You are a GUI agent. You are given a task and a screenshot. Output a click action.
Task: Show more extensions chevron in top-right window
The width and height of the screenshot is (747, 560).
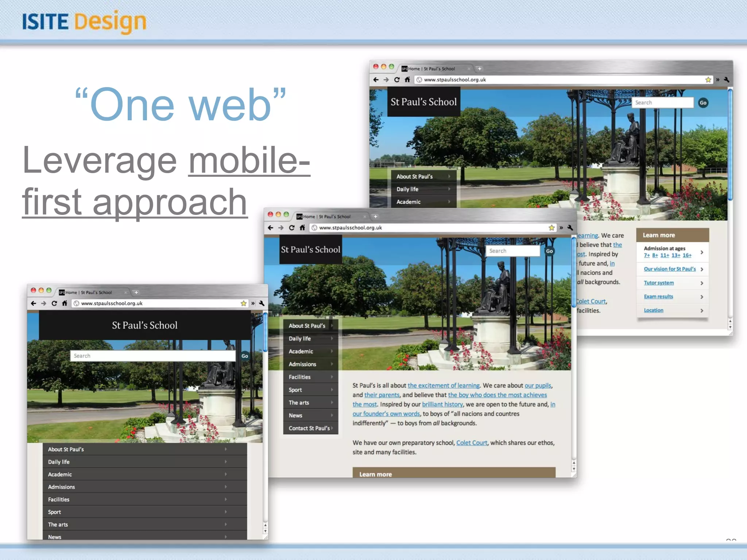tap(717, 79)
